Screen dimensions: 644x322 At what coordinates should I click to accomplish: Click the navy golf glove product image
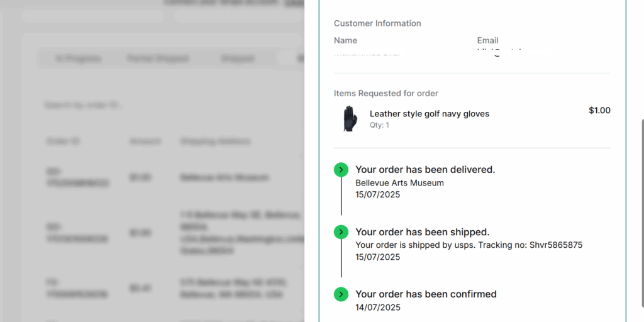pyautogui.click(x=350, y=118)
